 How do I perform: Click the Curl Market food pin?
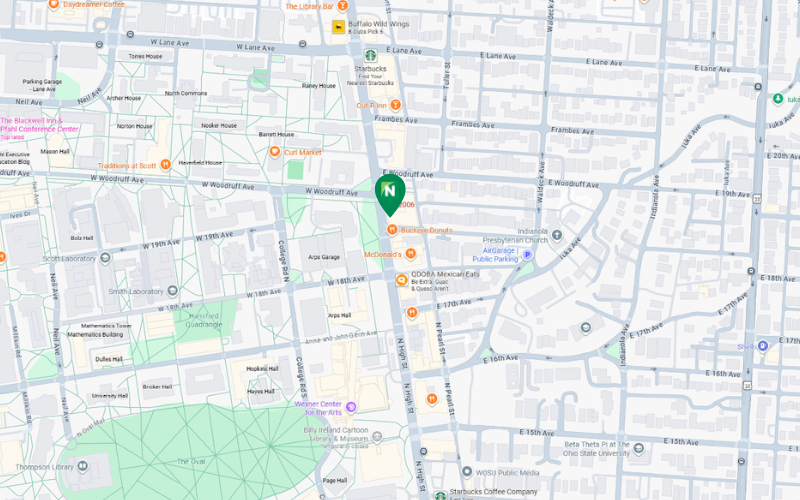pyautogui.click(x=274, y=152)
